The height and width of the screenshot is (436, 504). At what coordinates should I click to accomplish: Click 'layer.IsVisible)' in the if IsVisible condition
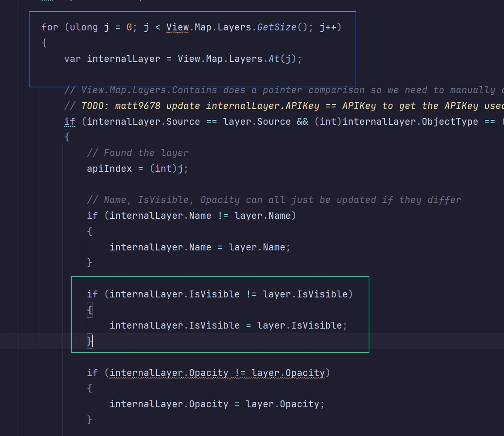308,294
